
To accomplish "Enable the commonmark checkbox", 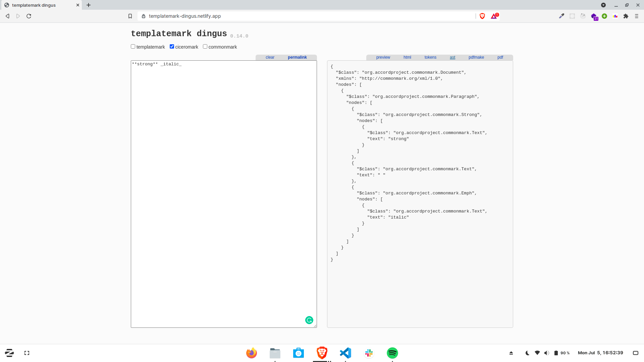I will click(x=205, y=47).
